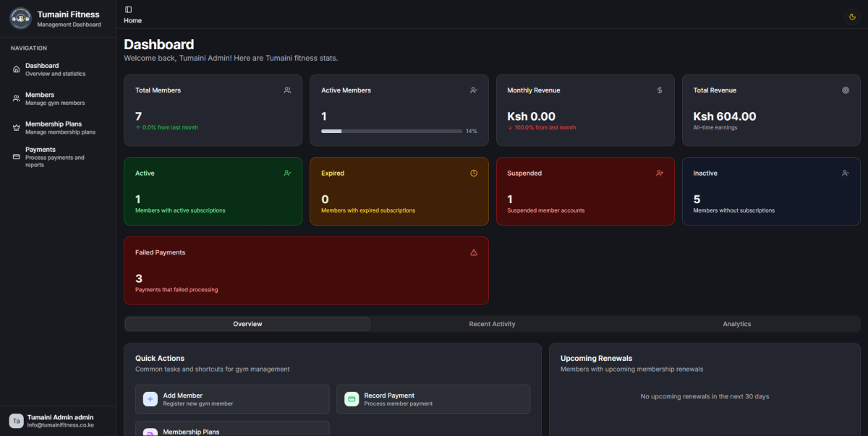Open Payments in the navigation sidebar
Screen dimensions: 868x436
tap(58, 157)
